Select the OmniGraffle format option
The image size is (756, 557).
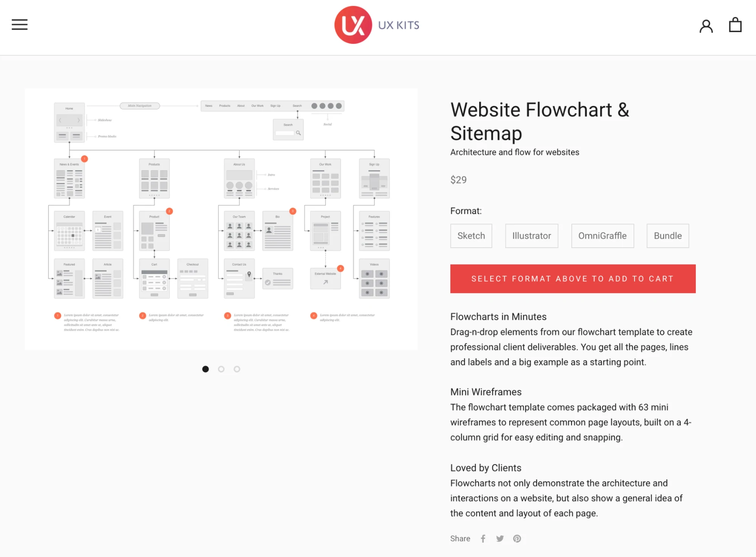[x=602, y=235]
